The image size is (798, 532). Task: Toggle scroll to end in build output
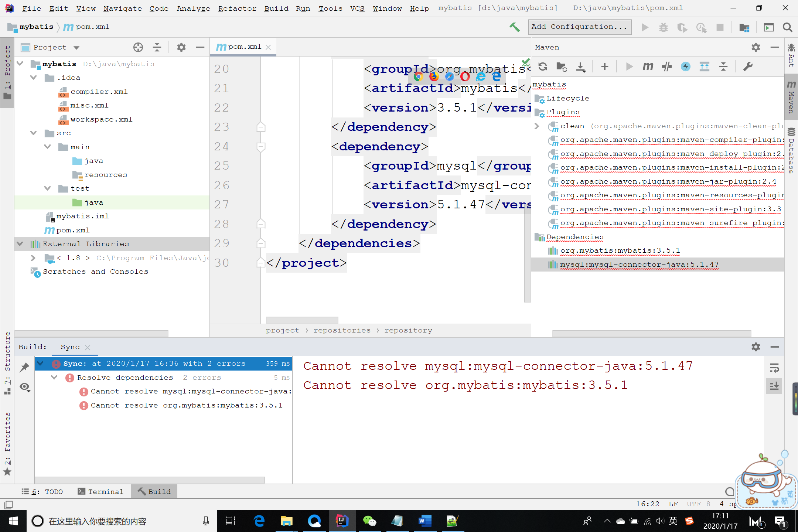[x=774, y=386]
